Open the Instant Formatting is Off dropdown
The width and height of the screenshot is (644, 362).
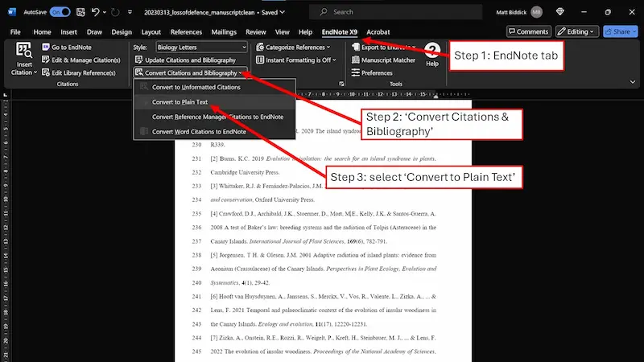(334, 60)
